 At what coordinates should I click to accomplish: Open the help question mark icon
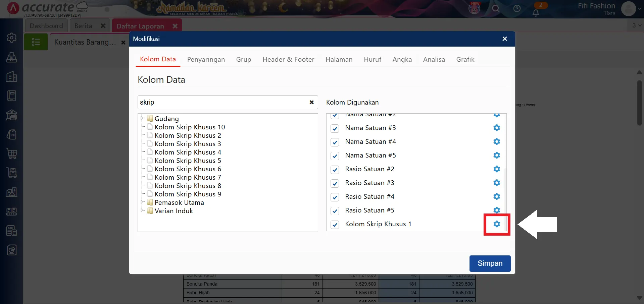517,9
